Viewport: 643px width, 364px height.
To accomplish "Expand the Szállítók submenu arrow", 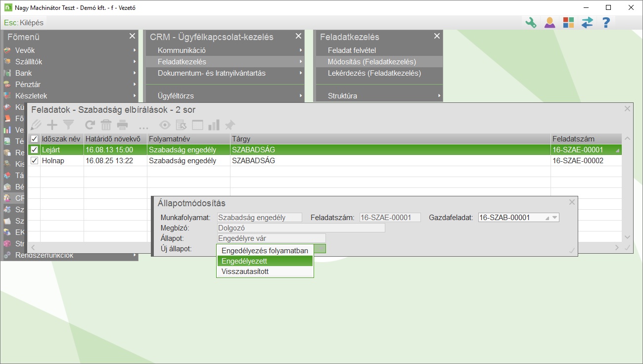I will pos(135,62).
